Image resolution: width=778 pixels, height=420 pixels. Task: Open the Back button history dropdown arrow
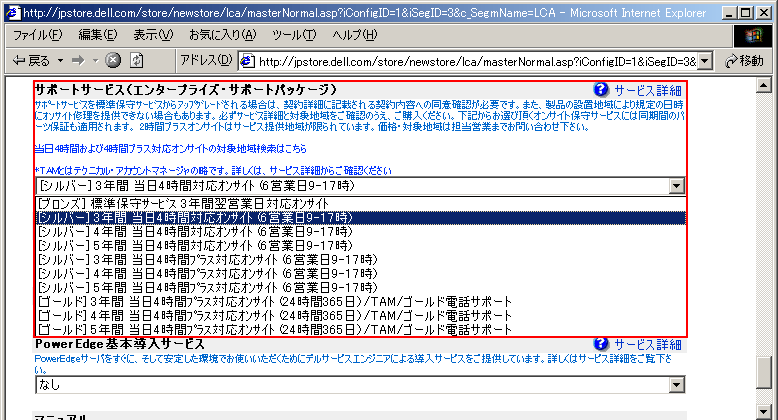[x=60, y=61]
